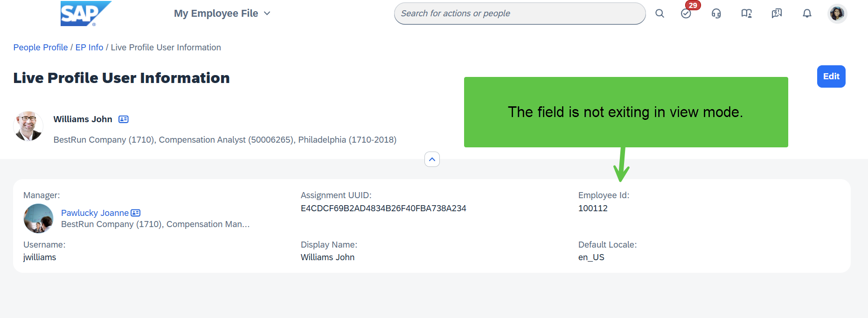Focus the Search for actions or people field

520,14
